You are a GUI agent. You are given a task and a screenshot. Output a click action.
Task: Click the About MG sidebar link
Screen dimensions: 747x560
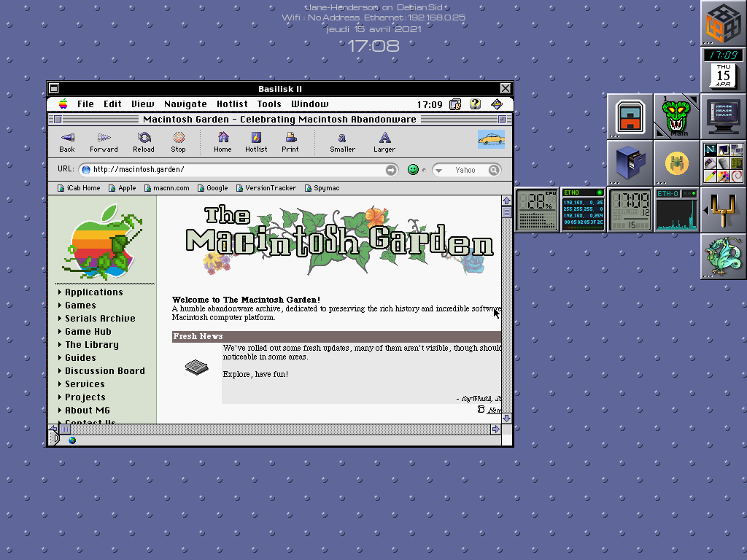(88, 410)
